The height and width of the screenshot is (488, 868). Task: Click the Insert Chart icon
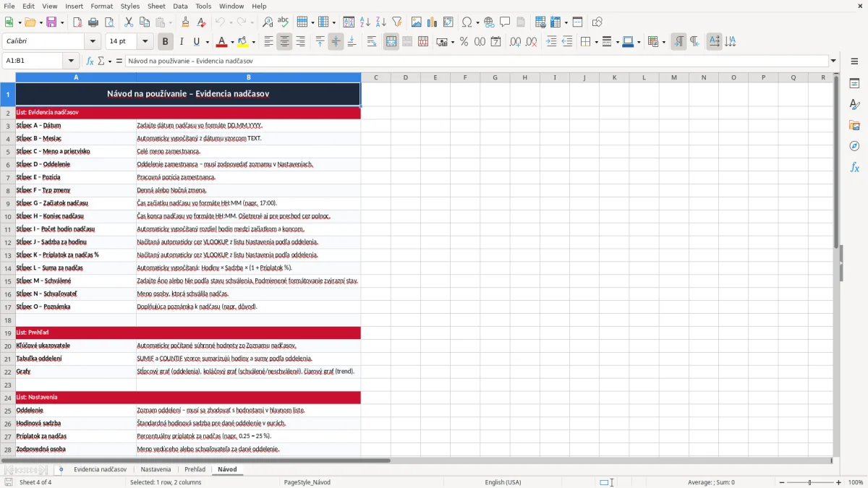pos(433,22)
